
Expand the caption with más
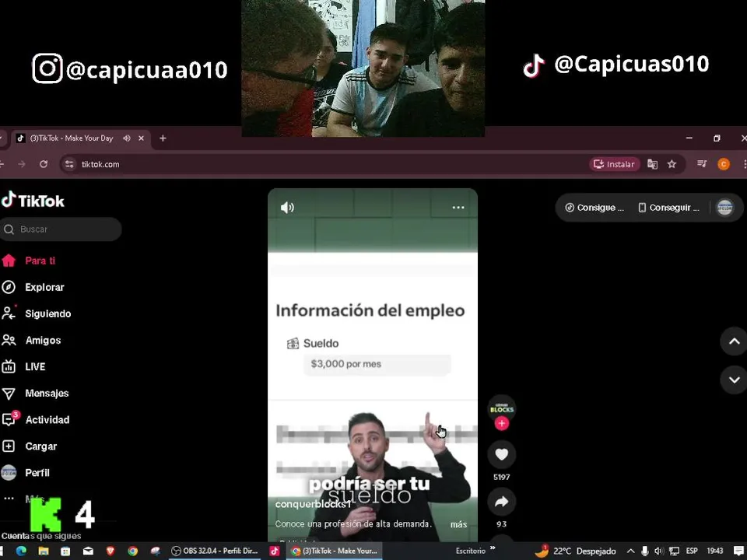click(458, 523)
